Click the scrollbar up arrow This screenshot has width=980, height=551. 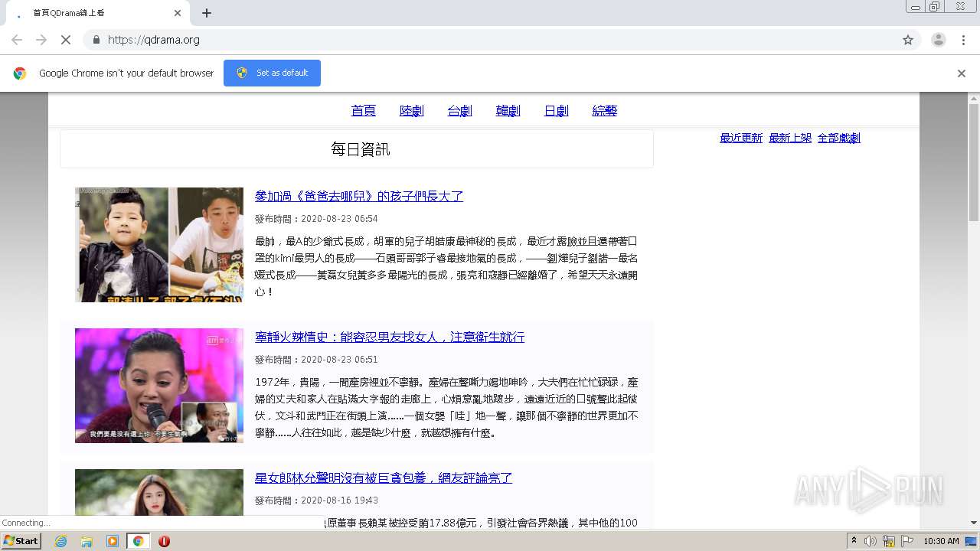tap(974, 98)
